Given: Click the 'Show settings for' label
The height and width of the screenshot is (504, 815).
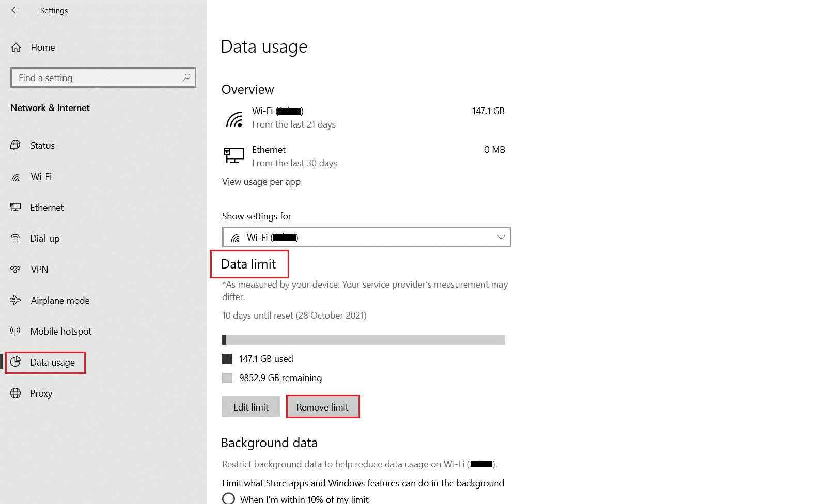Looking at the screenshot, I should 257,216.
